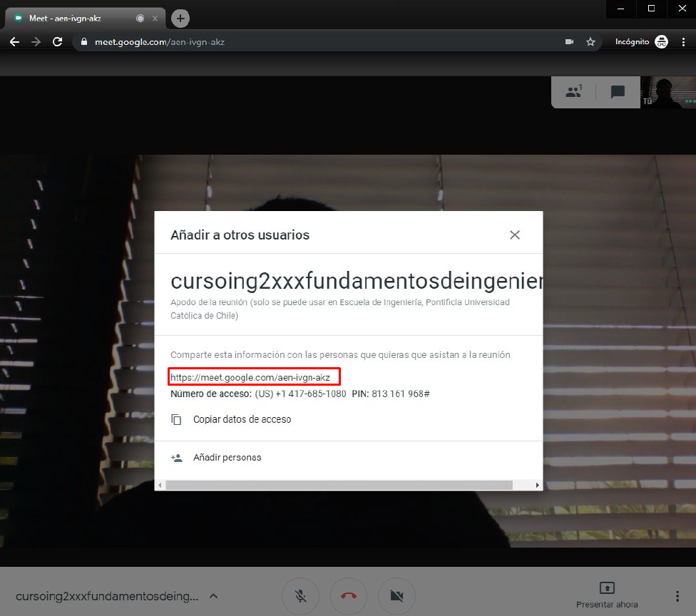This screenshot has width=696, height=616.
Task: Click the meeting link https://meet.google.com/aen-ivgn-akz
Action: 250,378
